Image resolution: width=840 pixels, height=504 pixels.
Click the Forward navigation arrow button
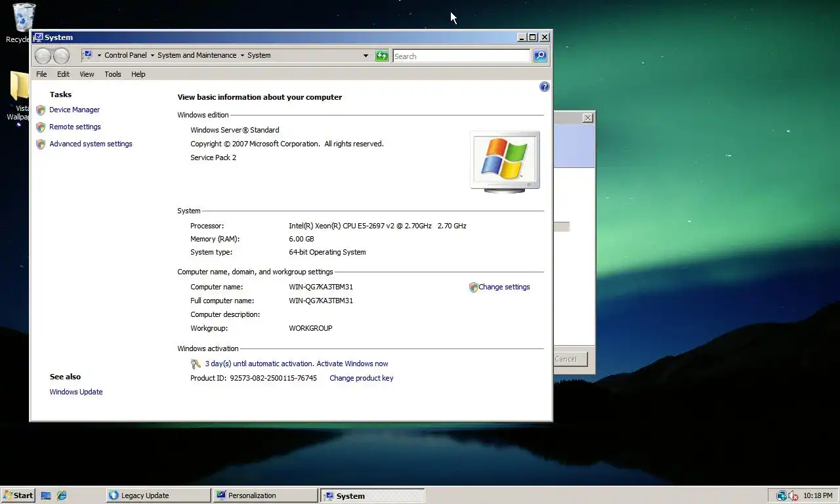(x=61, y=56)
